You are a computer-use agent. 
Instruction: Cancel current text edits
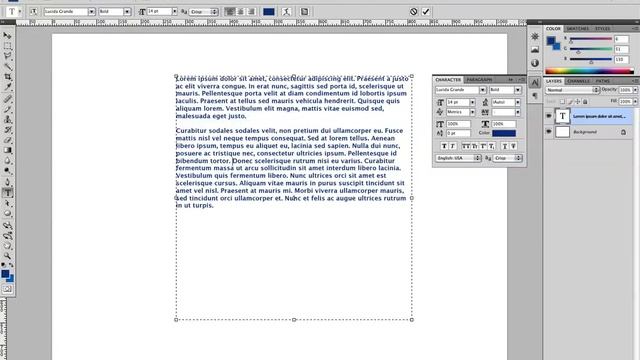click(413, 12)
